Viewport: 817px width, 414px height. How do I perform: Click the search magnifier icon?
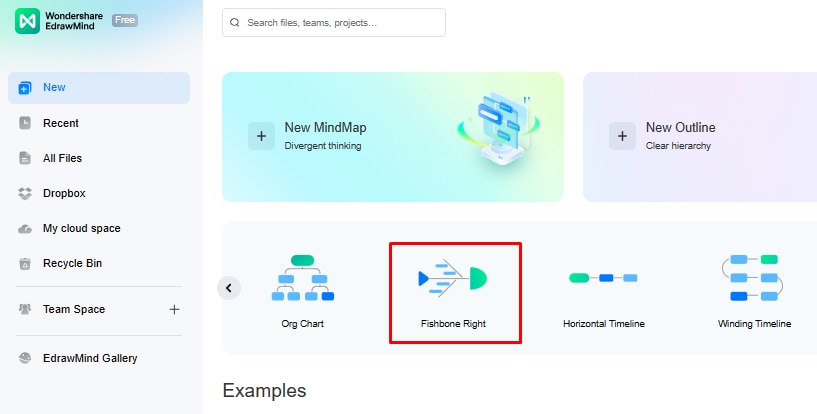point(235,22)
